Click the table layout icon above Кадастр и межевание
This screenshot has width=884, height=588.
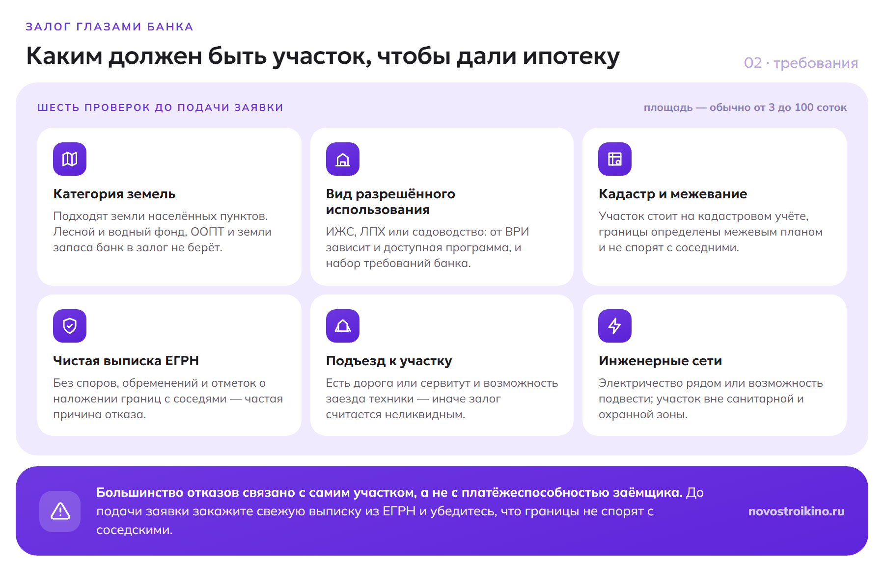[615, 159]
